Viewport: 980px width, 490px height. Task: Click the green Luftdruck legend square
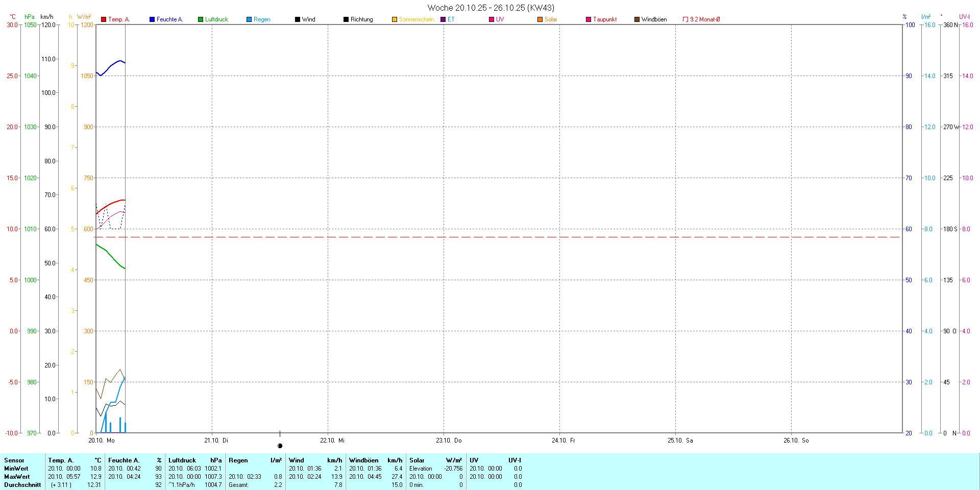click(x=201, y=19)
